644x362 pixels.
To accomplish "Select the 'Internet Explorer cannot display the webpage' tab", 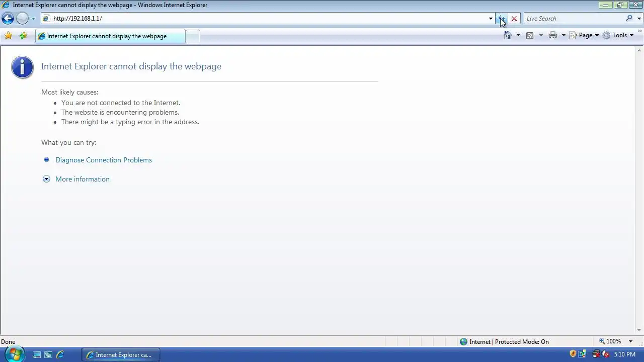I will click(110, 36).
